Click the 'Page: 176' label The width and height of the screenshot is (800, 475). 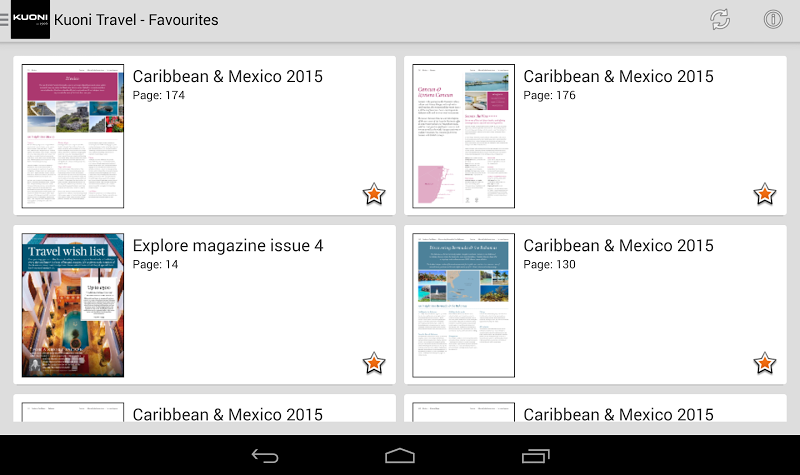(x=549, y=95)
